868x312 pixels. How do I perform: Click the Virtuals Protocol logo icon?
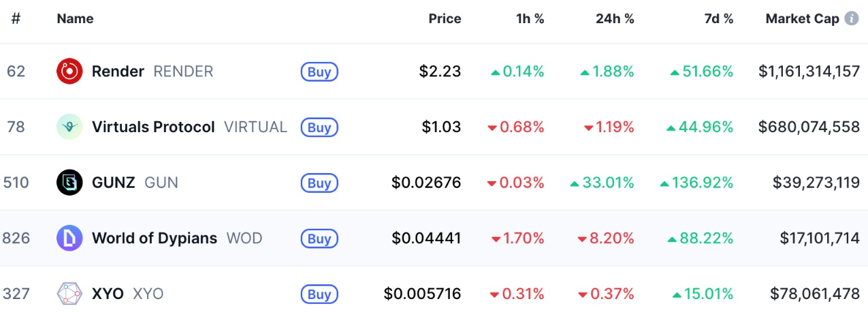click(x=69, y=127)
